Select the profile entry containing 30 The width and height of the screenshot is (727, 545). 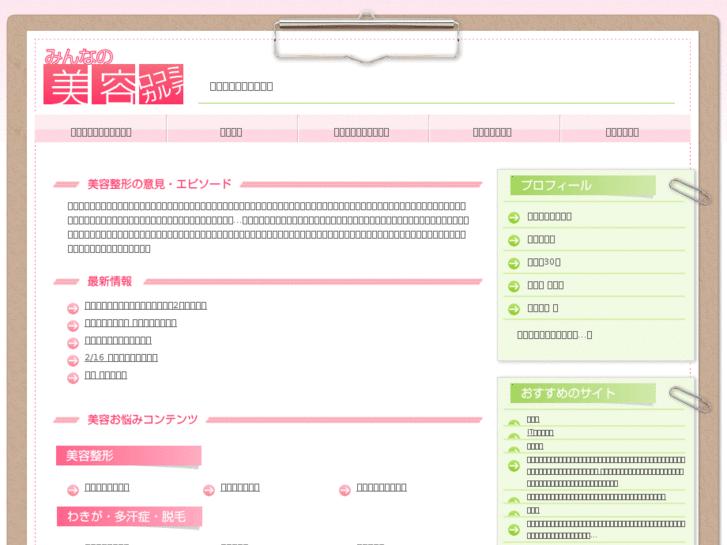pyautogui.click(x=544, y=262)
